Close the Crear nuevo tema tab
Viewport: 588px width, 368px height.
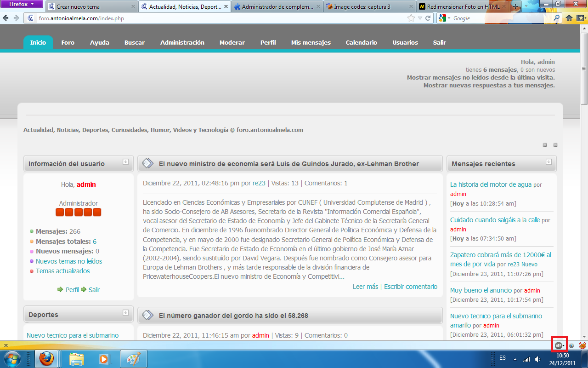[x=133, y=7]
